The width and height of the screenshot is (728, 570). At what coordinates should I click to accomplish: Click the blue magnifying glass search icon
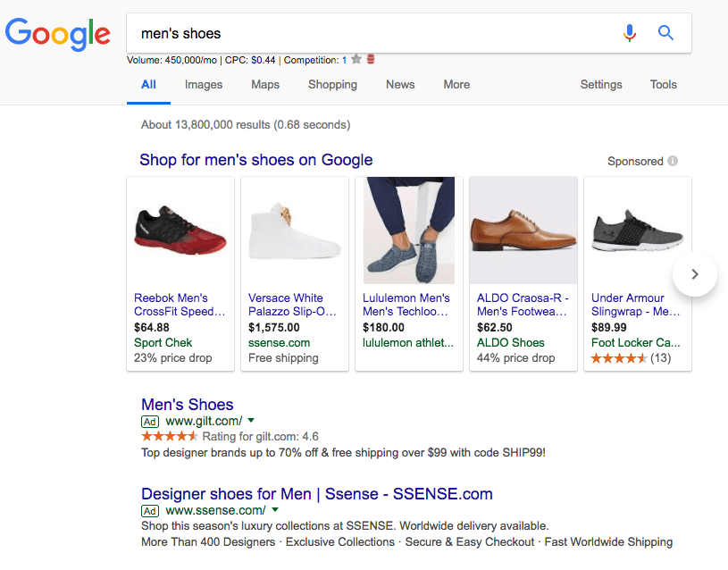point(665,33)
